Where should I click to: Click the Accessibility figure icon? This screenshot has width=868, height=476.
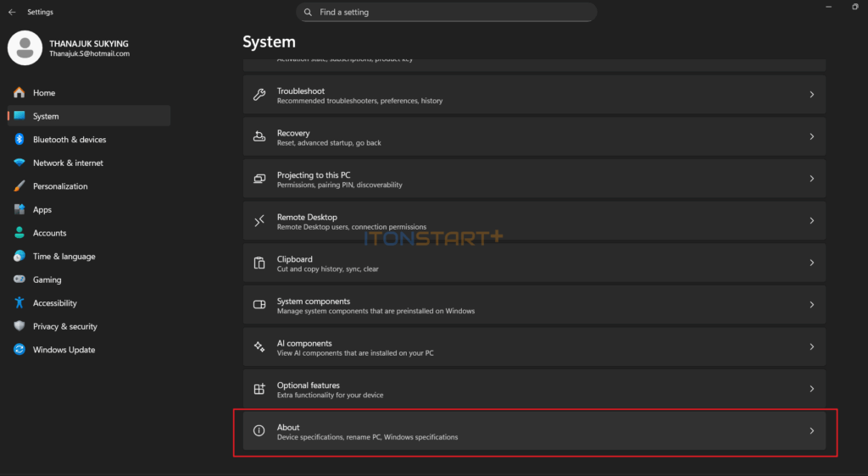[x=19, y=303]
